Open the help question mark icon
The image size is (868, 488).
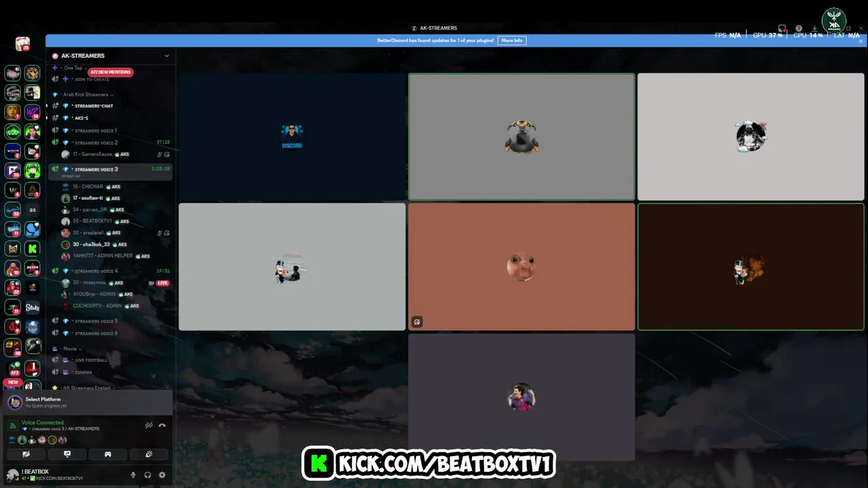[798, 28]
